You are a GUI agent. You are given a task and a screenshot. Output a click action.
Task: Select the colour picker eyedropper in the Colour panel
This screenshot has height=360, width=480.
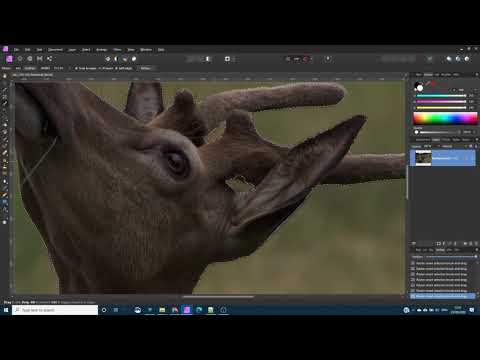[x=428, y=83]
